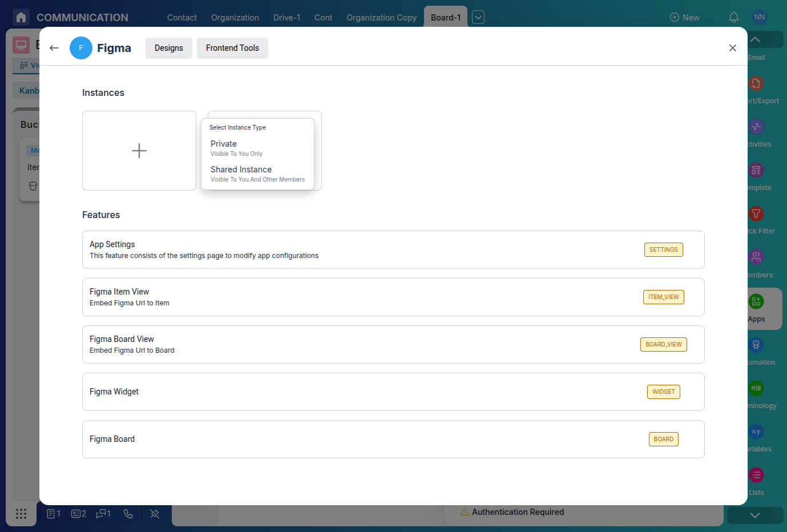Viewport: 787px width, 532px height.
Task: Open the Board-1 tab dropdown arrow
Action: coord(478,17)
